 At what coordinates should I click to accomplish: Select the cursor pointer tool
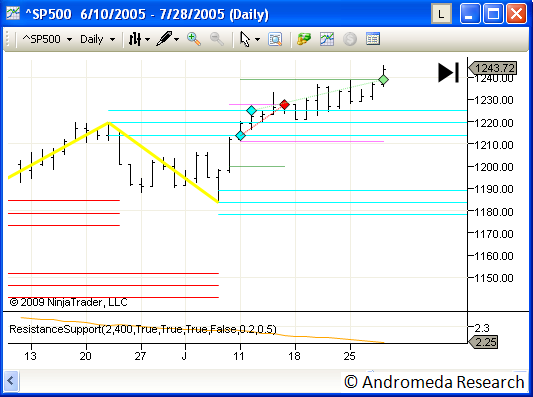[245, 39]
